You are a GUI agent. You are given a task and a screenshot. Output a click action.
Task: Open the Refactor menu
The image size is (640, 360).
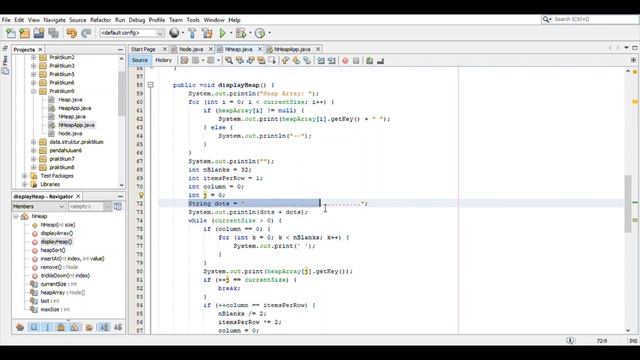pyautogui.click(x=100, y=20)
